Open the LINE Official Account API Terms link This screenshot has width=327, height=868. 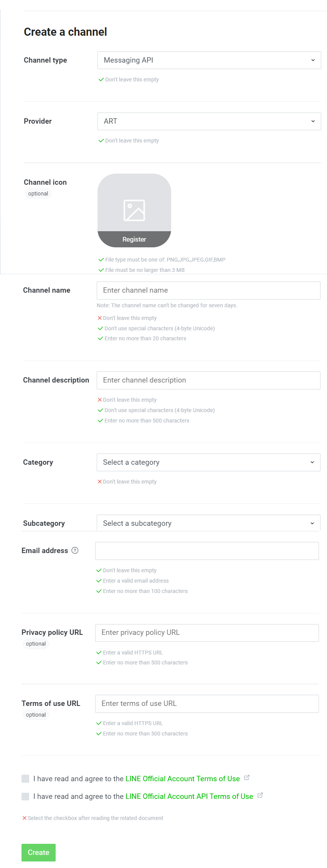pyautogui.click(x=189, y=797)
